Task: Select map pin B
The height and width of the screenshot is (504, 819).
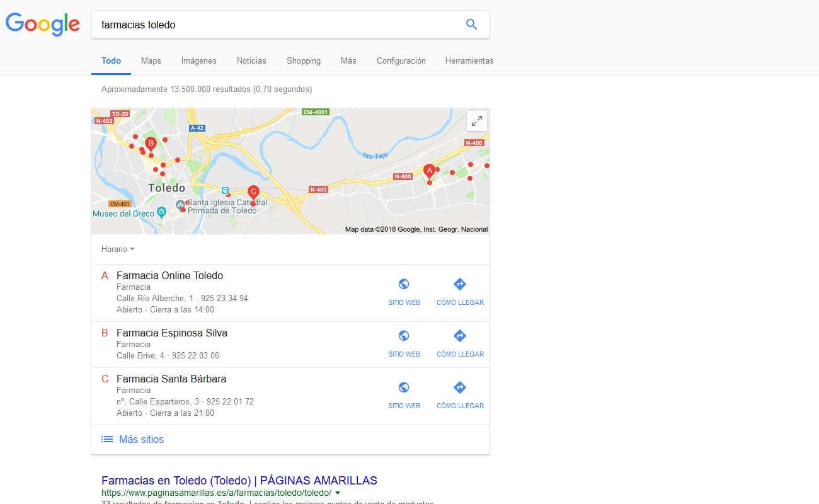Action: click(151, 144)
